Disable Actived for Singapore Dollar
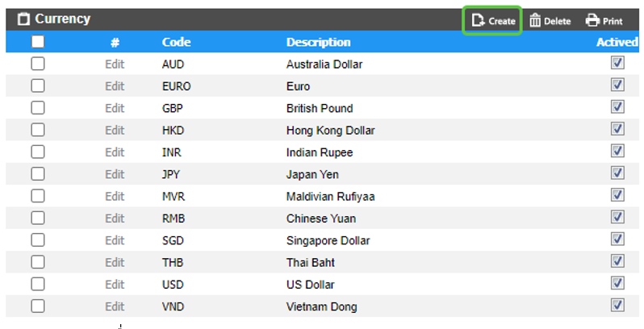Screen dimensions: 644x329 pos(617,239)
